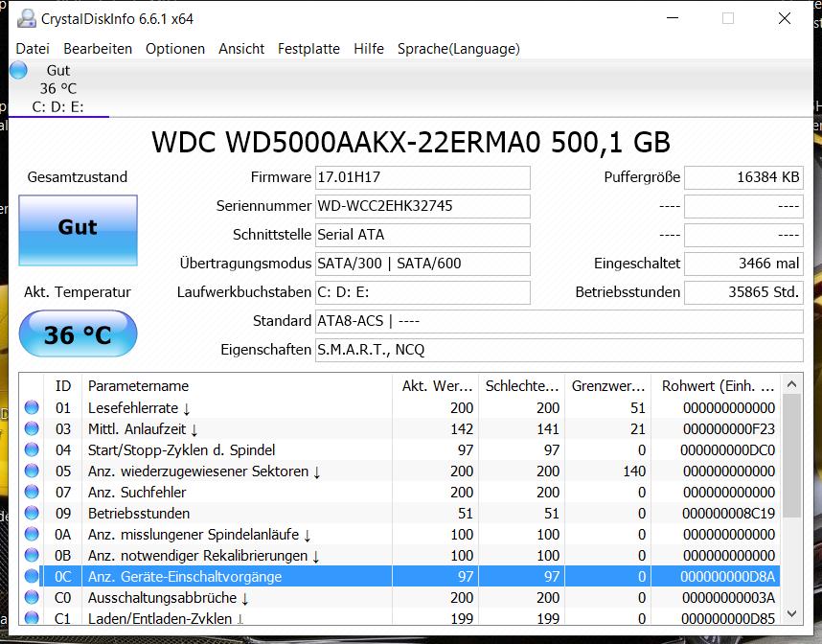Viewport: 822px width, 644px height.
Task: Click Grenzwert value 140 in row 05
Action: [x=634, y=471]
